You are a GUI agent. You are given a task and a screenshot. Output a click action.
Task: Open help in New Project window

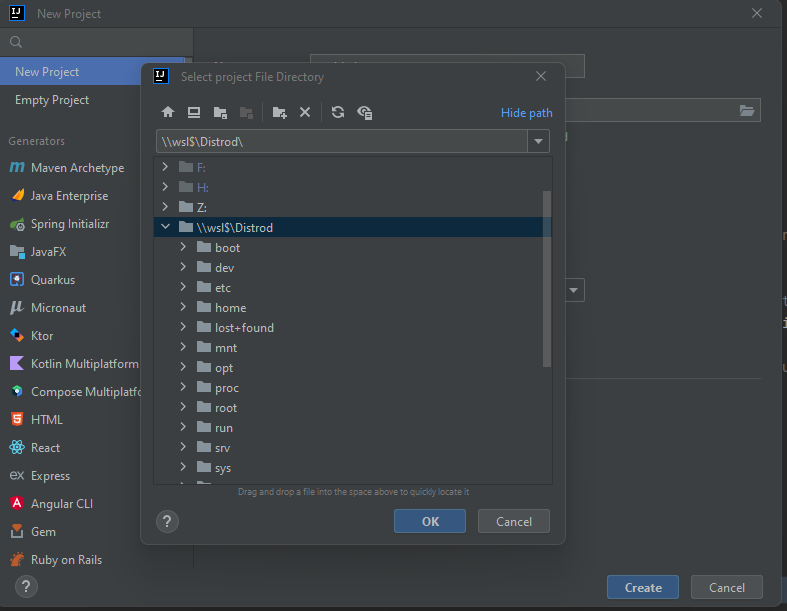pos(26,586)
